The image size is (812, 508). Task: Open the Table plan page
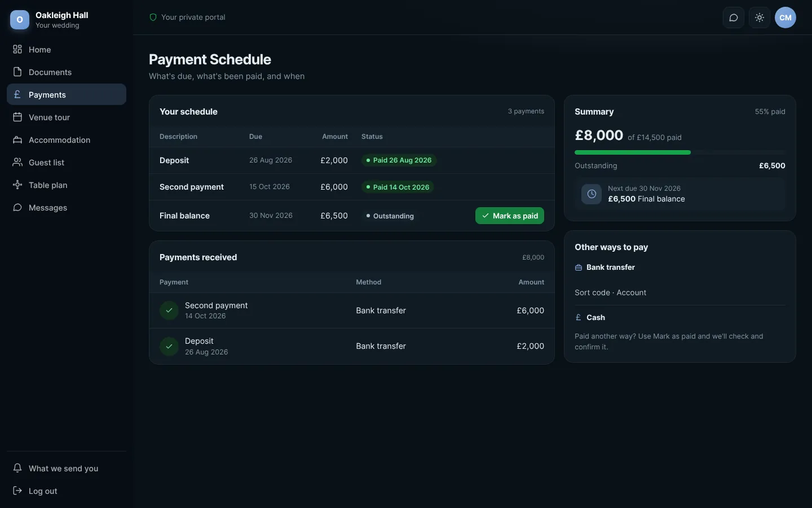tap(67, 185)
